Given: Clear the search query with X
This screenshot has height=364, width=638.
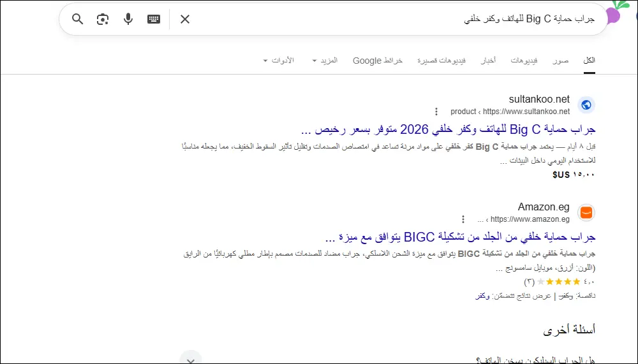Looking at the screenshot, I should (185, 19).
